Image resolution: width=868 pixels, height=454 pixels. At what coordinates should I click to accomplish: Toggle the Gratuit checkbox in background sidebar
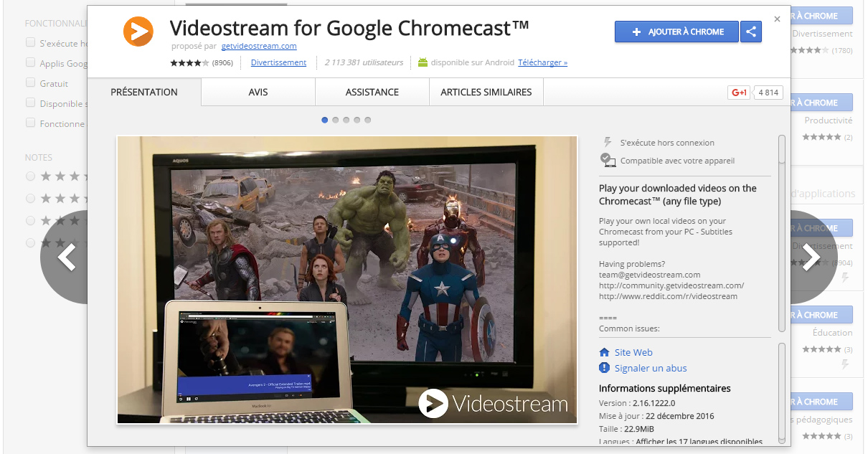pos(30,82)
